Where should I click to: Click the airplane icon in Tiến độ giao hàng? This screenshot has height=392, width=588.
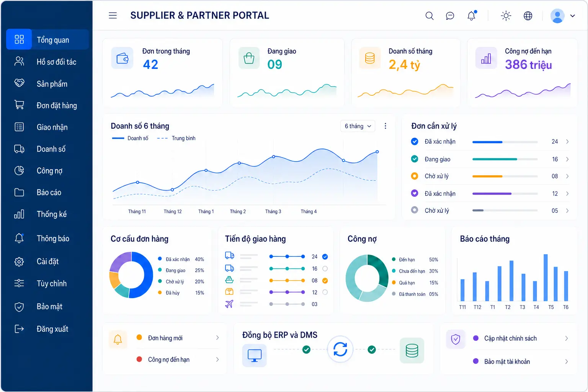[x=229, y=304]
